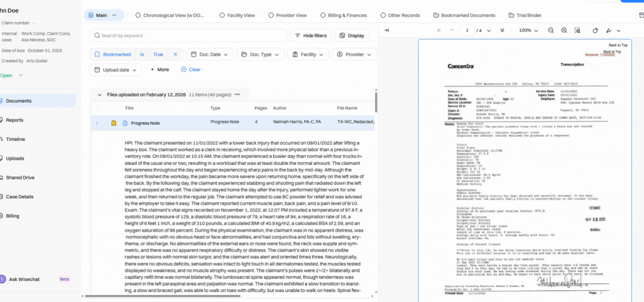Open the Provider filter dropdown
The width and height of the screenshot is (644, 302).
[354, 54]
